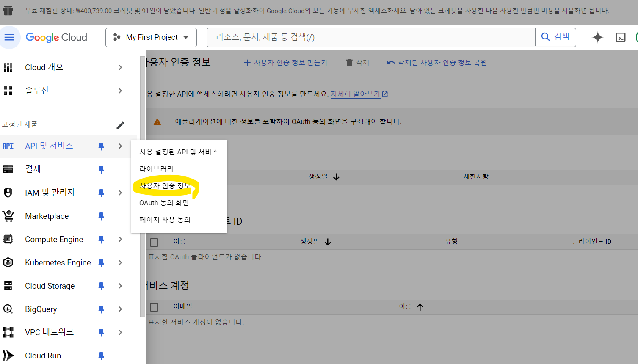Open the hamburger navigation menu
This screenshot has width=638, height=364.
pyautogui.click(x=9, y=37)
